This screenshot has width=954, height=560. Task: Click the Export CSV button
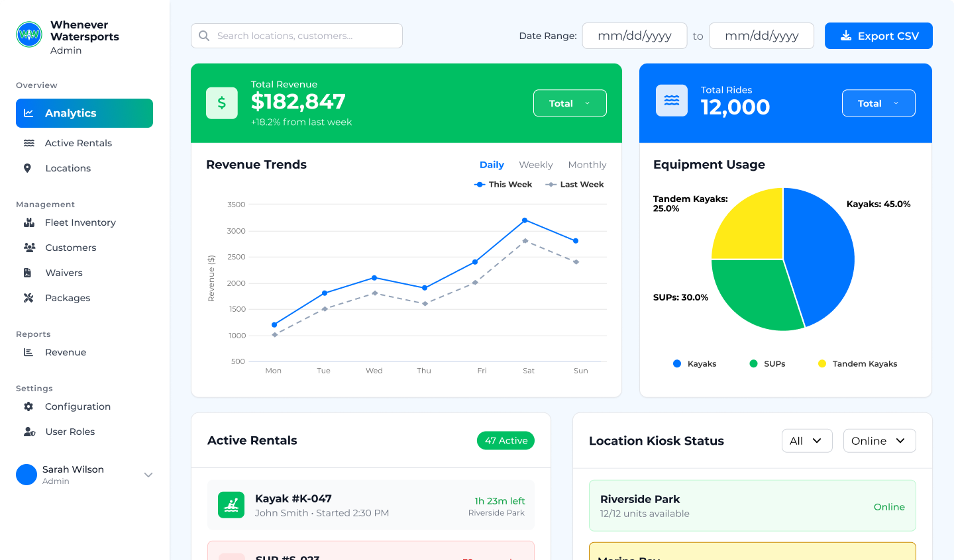[x=878, y=36]
